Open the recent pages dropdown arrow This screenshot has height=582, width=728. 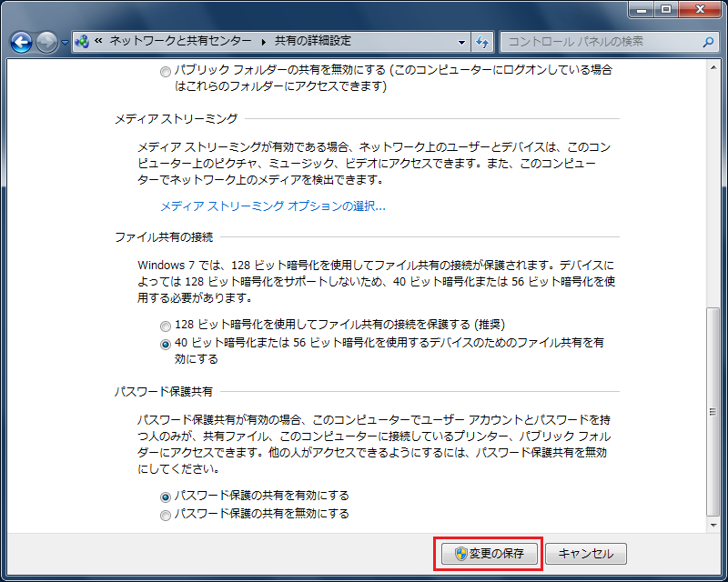[x=66, y=43]
